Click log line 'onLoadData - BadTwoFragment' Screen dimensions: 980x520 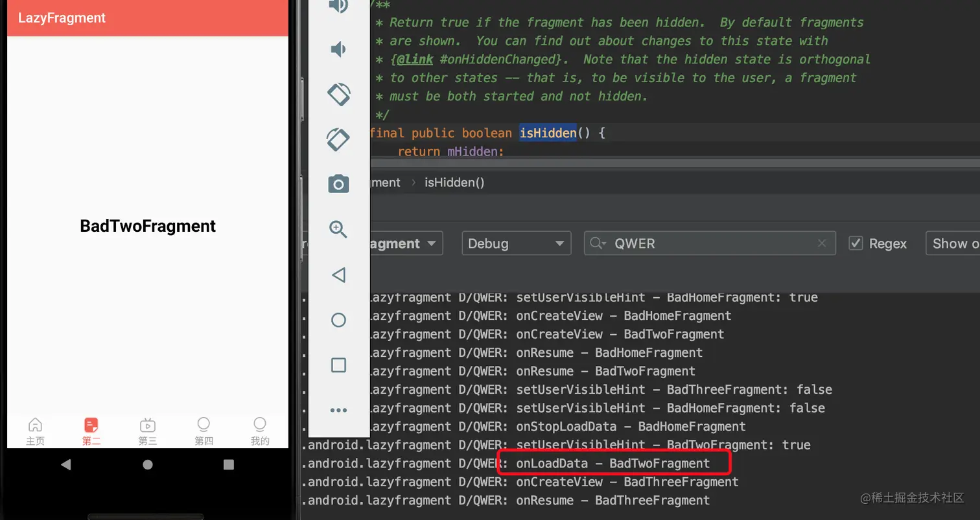pyautogui.click(x=612, y=464)
